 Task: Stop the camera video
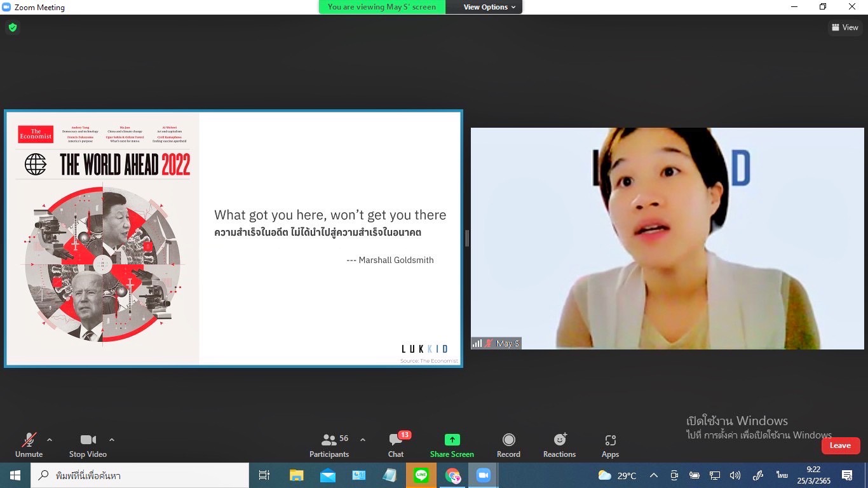click(88, 445)
